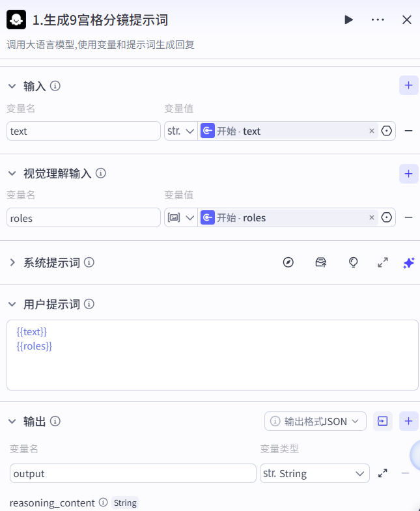Show info tooltip for 视觉理解输入
The height and width of the screenshot is (511, 420).
101,173
